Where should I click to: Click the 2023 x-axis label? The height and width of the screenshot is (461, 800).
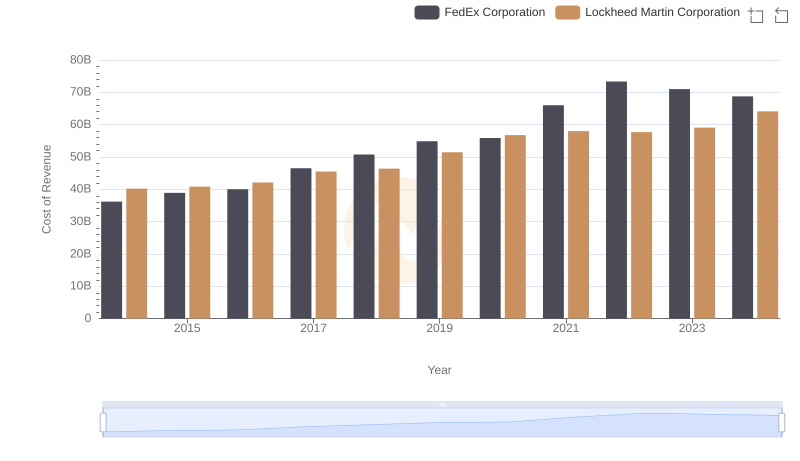click(x=692, y=328)
